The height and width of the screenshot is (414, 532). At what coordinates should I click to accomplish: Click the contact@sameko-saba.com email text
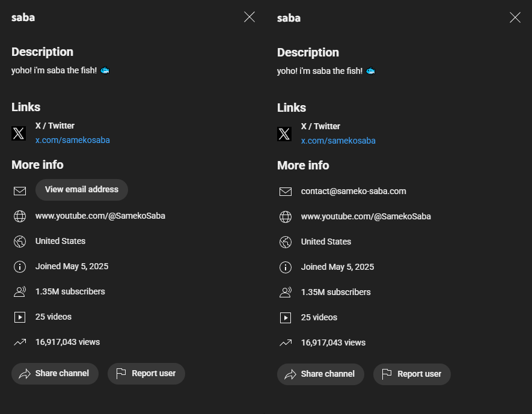tap(353, 191)
